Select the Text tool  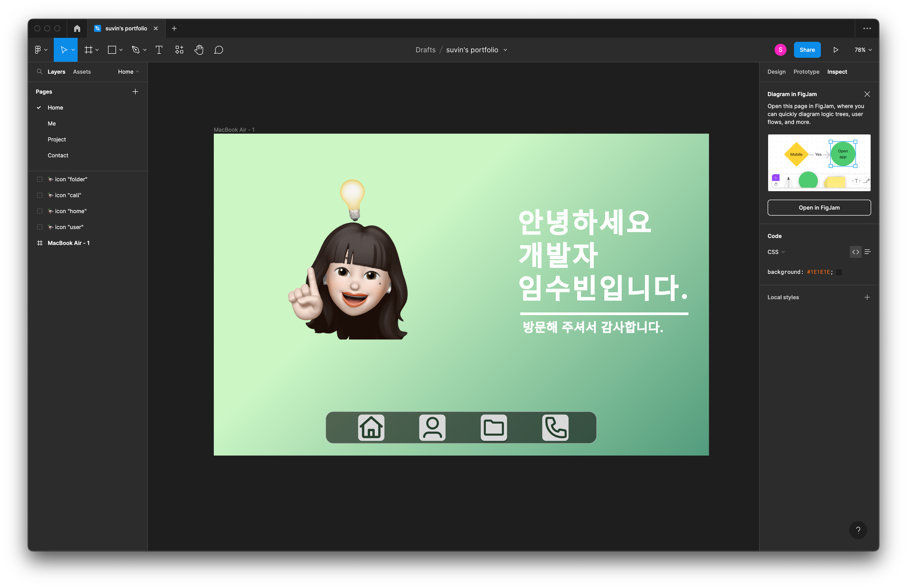point(159,50)
